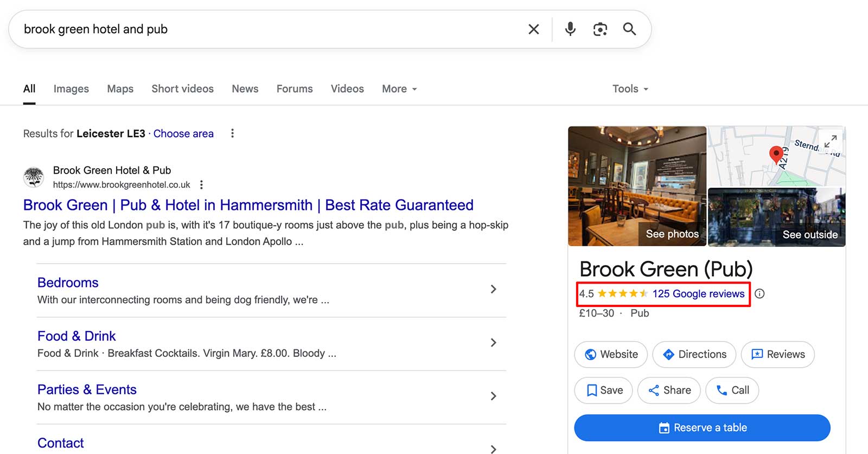
Task: Click the Directions button
Action: [x=694, y=355]
